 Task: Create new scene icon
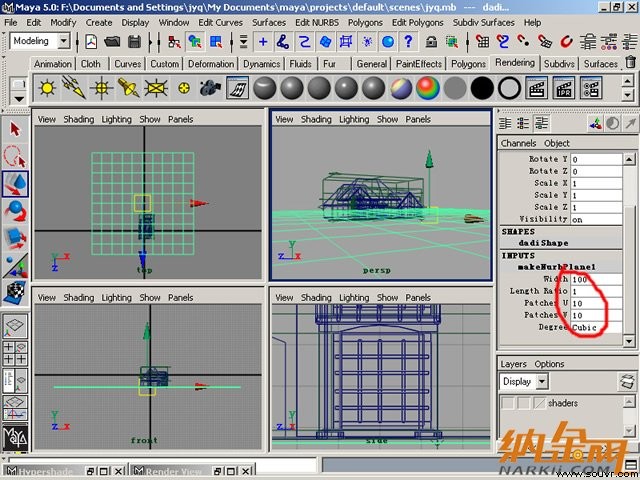point(91,42)
